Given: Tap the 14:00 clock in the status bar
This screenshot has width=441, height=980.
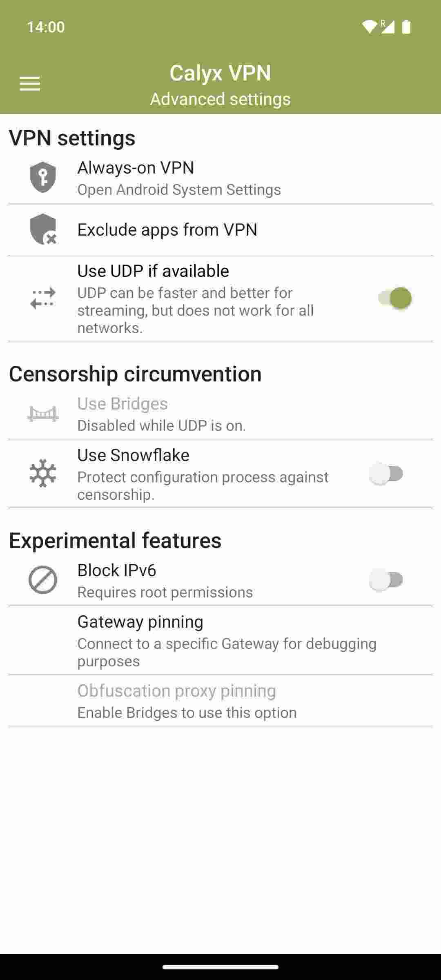Looking at the screenshot, I should (x=45, y=27).
